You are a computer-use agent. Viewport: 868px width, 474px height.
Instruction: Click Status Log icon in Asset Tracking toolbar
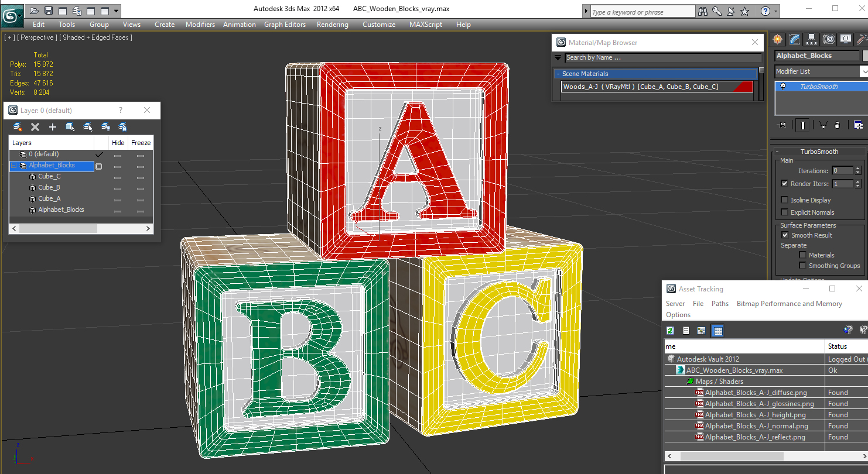pos(686,331)
